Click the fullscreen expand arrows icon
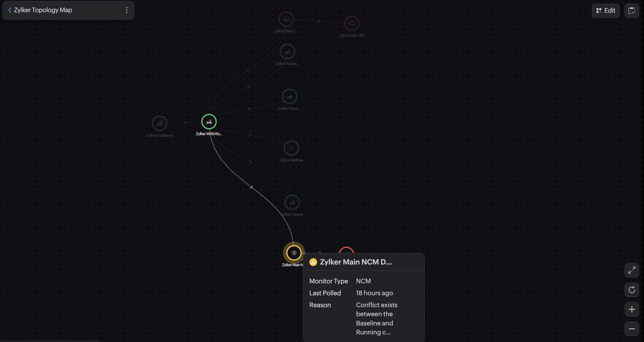644x342 pixels. [x=632, y=270]
